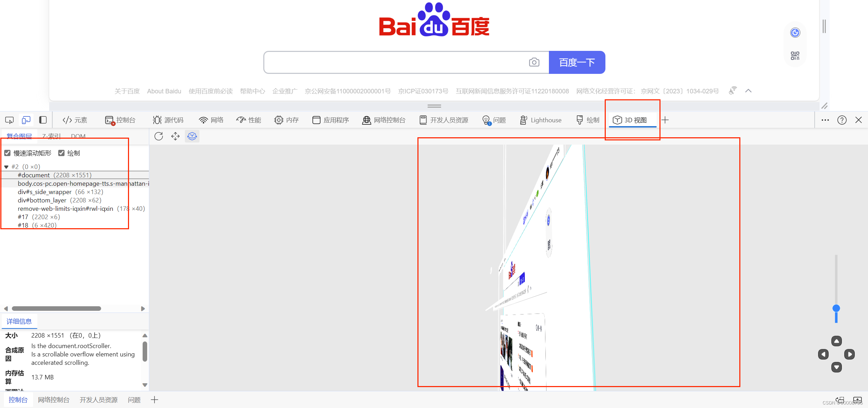868x408 pixels.
Task: Open 控制台 in bottom drawer tabs
Action: click(x=18, y=400)
